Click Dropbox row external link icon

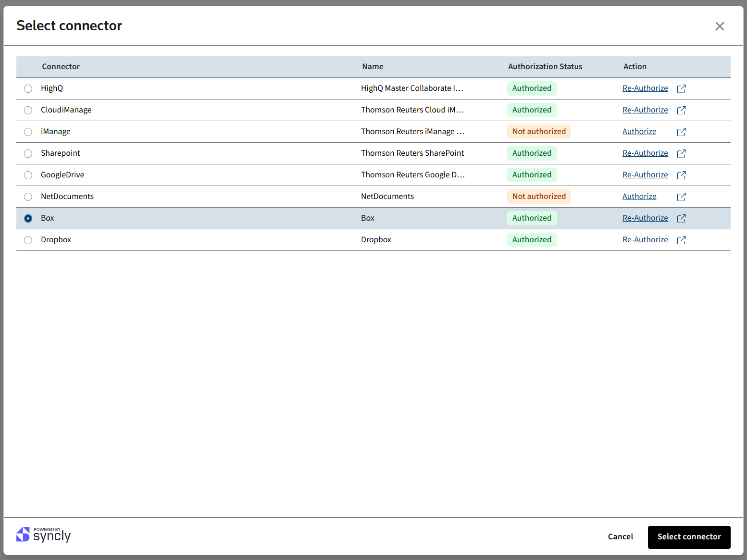click(x=681, y=240)
